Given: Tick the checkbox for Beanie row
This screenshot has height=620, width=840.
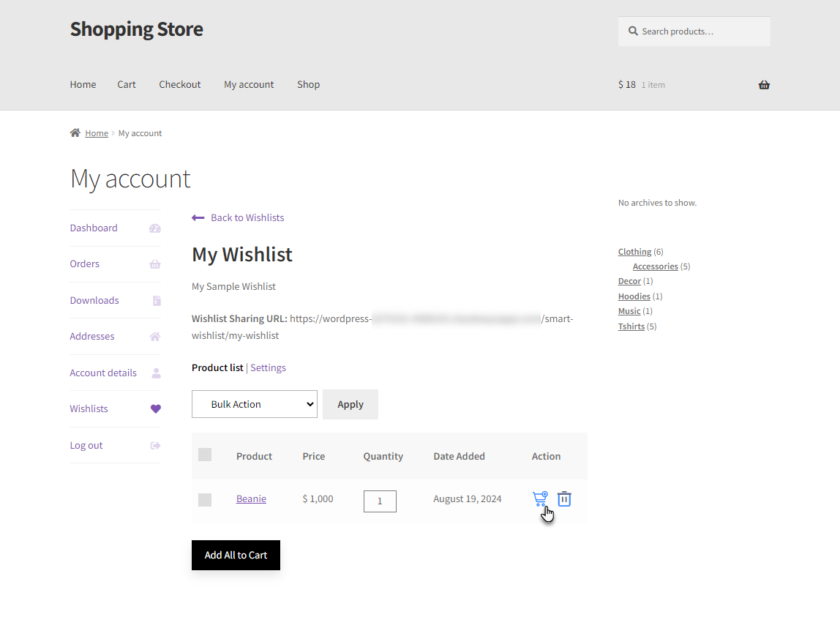Looking at the screenshot, I should [205, 499].
